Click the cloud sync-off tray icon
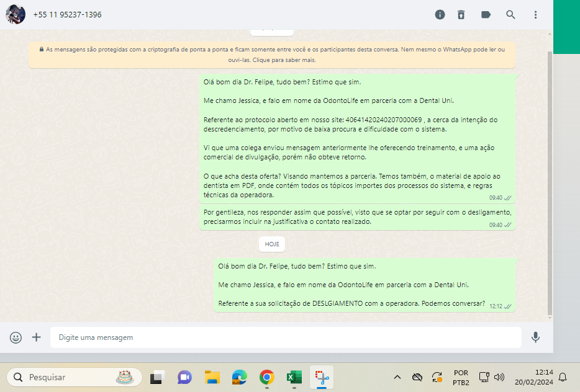This screenshot has height=392, width=580. 417,377
